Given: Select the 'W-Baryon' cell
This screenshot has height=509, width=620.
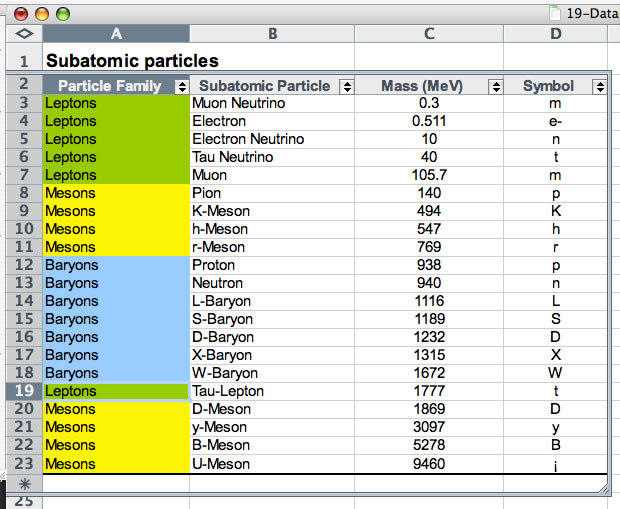Looking at the screenshot, I should (272, 373).
